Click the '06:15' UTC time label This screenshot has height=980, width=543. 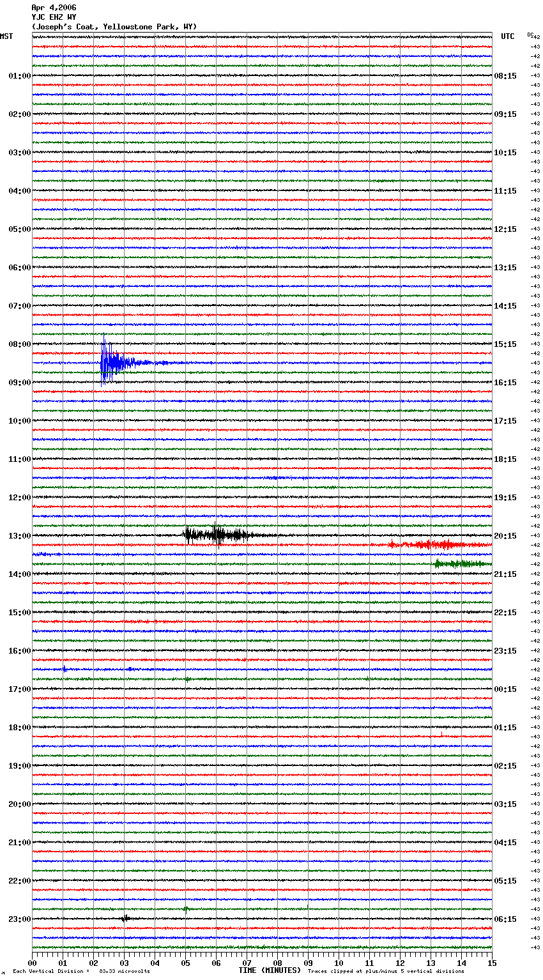tap(505, 919)
